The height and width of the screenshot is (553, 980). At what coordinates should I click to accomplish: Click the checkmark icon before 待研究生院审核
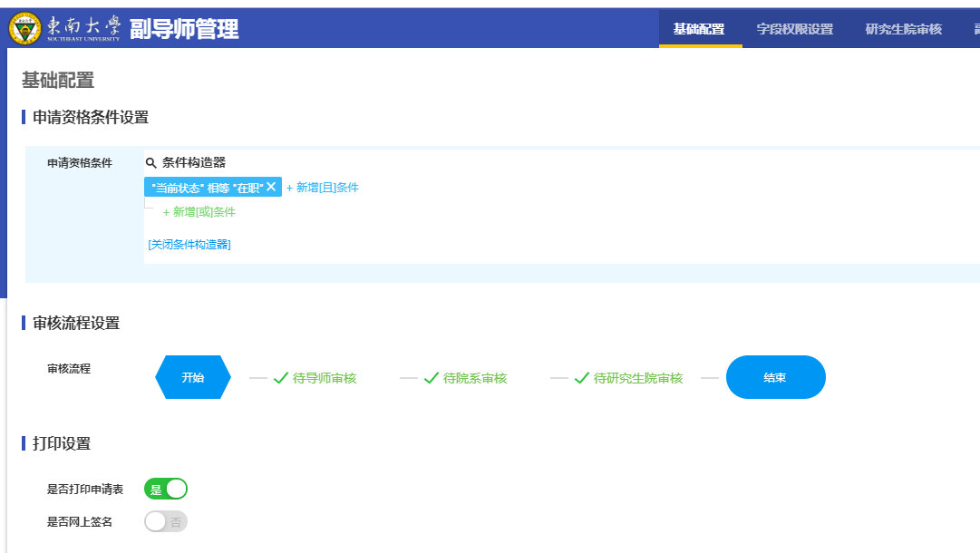(x=582, y=378)
